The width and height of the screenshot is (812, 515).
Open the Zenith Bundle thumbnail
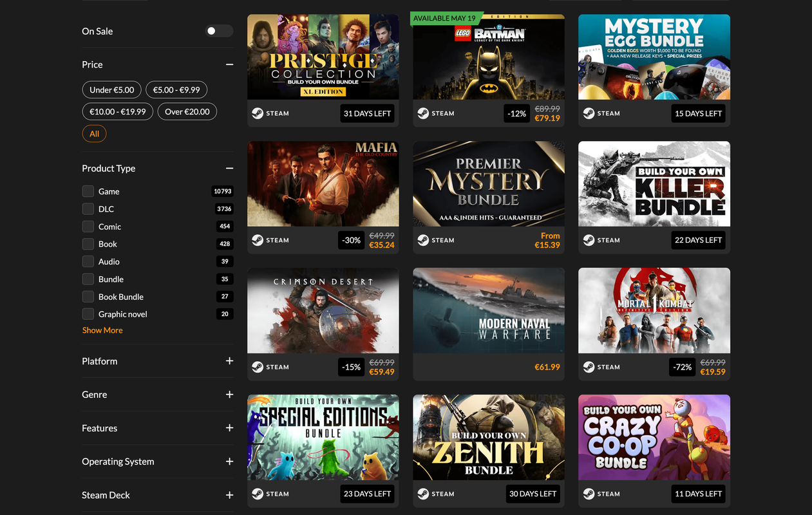point(489,437)
